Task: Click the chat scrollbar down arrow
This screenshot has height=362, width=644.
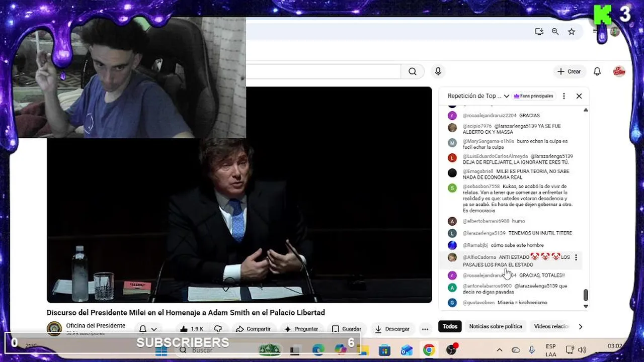Action: pos(586,306)
